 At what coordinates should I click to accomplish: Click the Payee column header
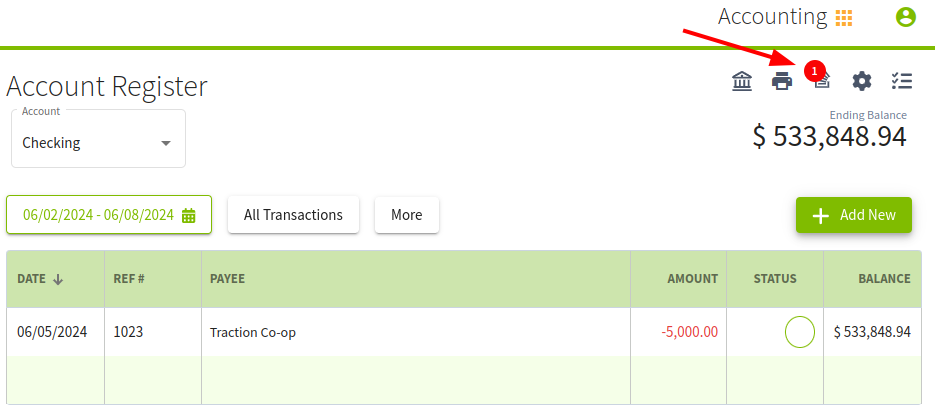tap(227, 279)
